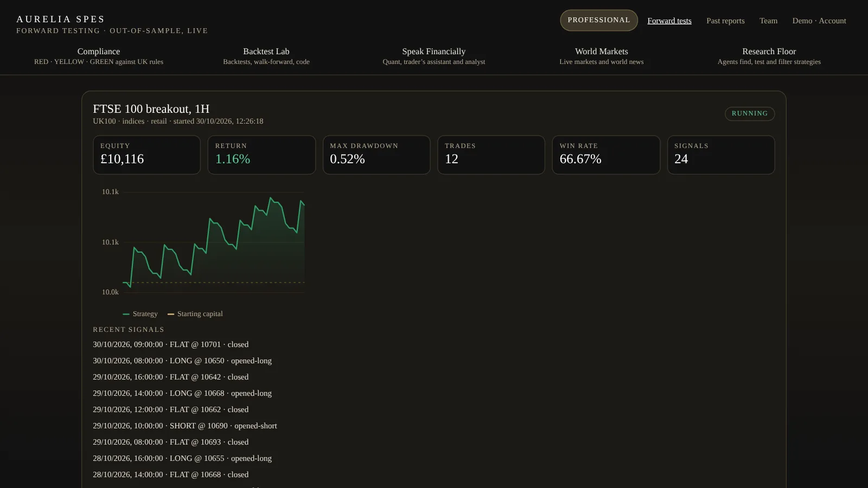Viewport: 868px width, 488px height.
Task: Select signal LONG @ 10655 opened-long
Action: 182,458
